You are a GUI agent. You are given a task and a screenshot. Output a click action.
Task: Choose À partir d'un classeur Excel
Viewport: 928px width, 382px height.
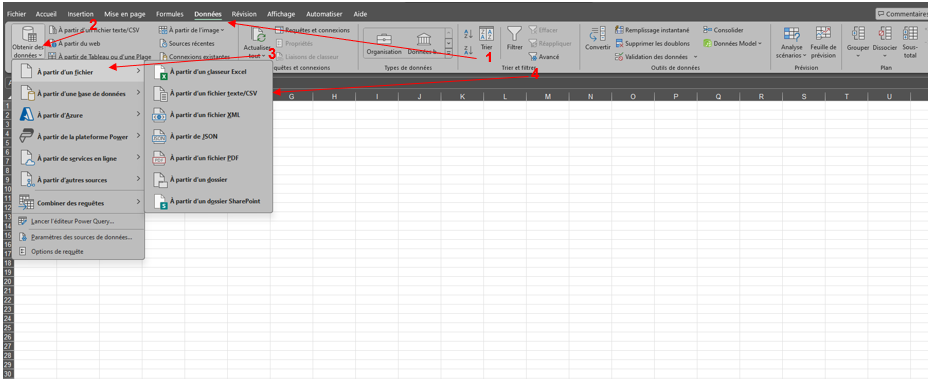pos(209,72)
